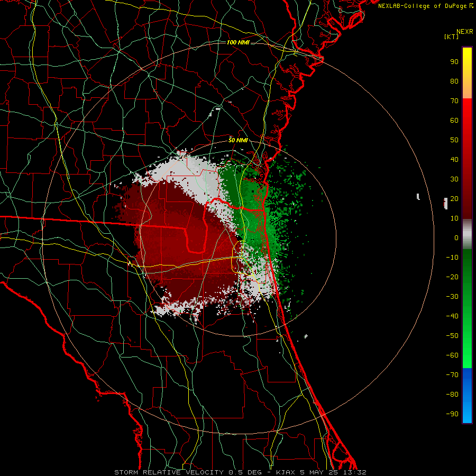Image resolution: width=476 pixels, height=476 pixels.
Task: Click the '100 NMI' range ring label
Action: [x=238, y=42]
